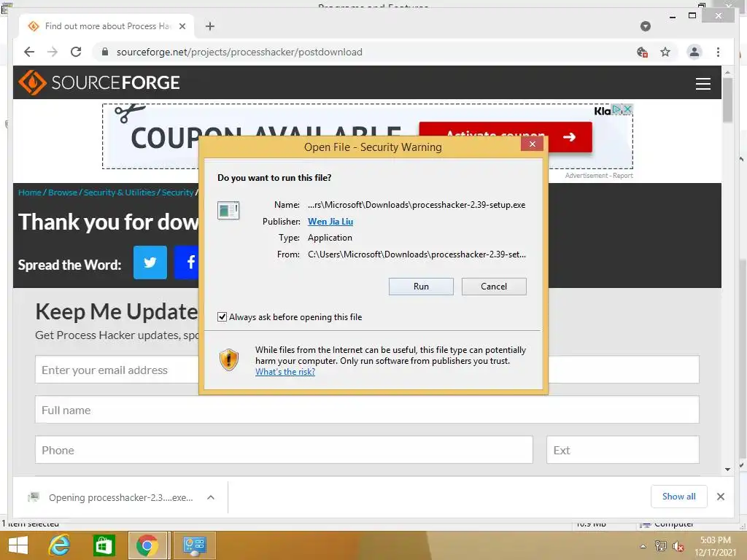Share on Twitter with the bird icon

150,262
